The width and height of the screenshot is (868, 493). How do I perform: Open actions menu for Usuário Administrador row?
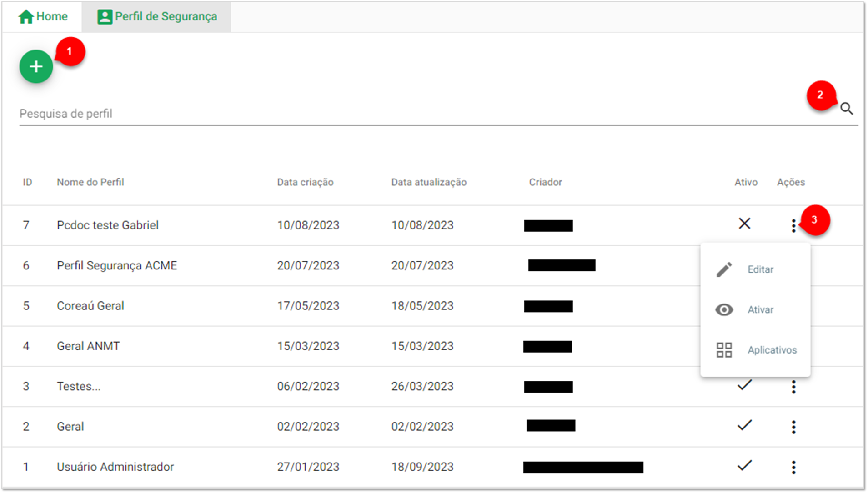point(793,467)
